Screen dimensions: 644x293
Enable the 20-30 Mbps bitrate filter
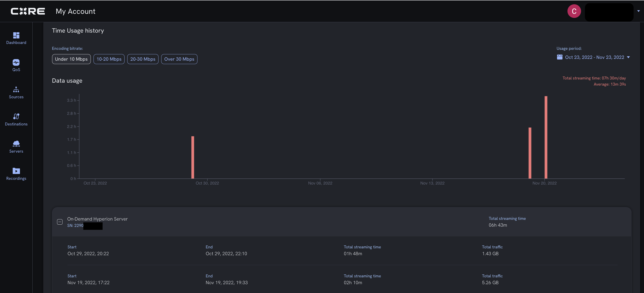coord(143,59)
